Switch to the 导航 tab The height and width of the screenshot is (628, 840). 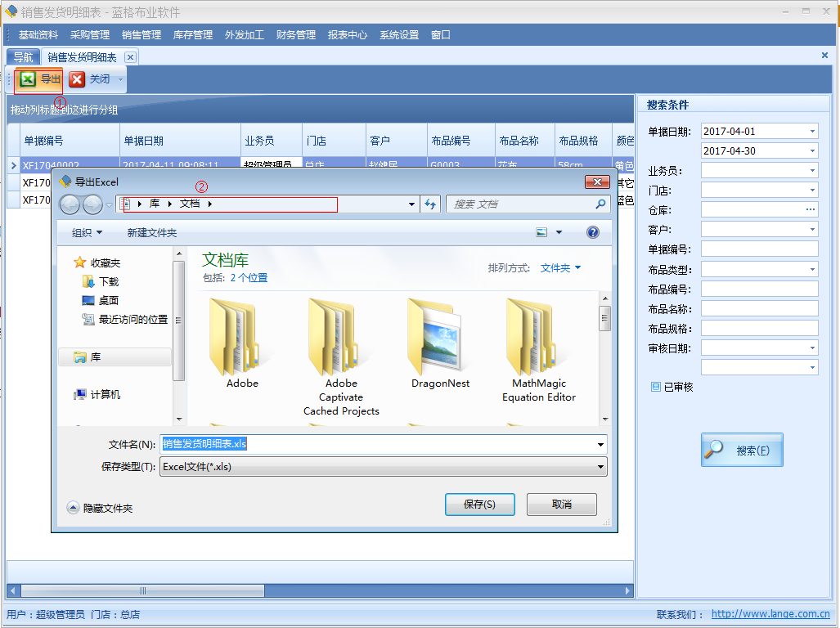tap(23, 57)
